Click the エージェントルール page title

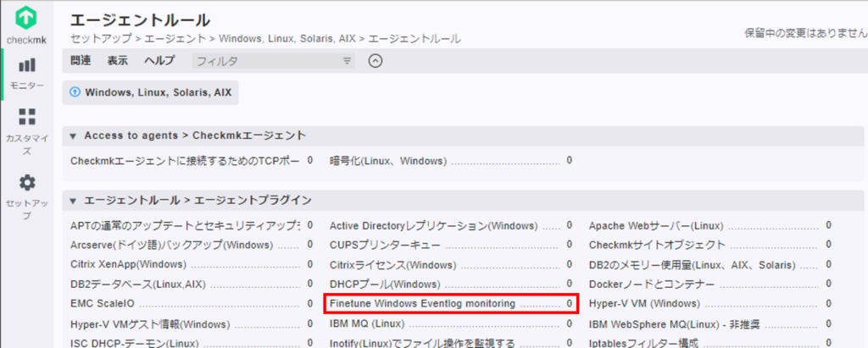click(x=140, y=19)
